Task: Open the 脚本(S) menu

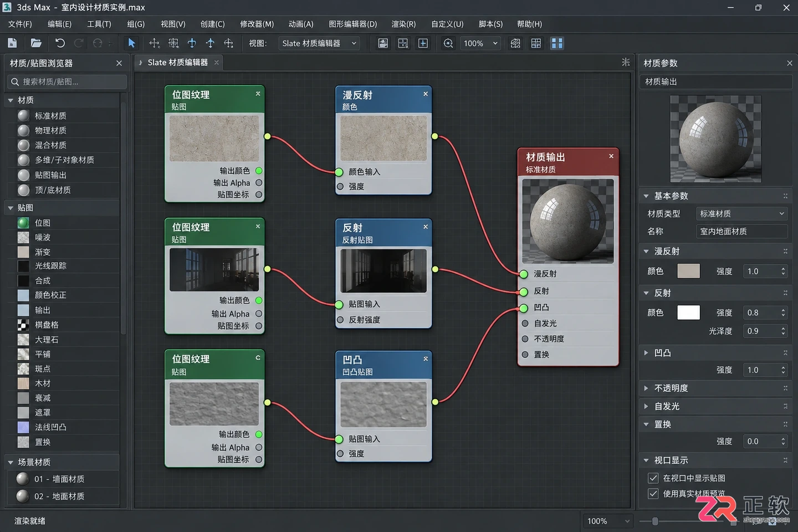Action: coord(490,24)
